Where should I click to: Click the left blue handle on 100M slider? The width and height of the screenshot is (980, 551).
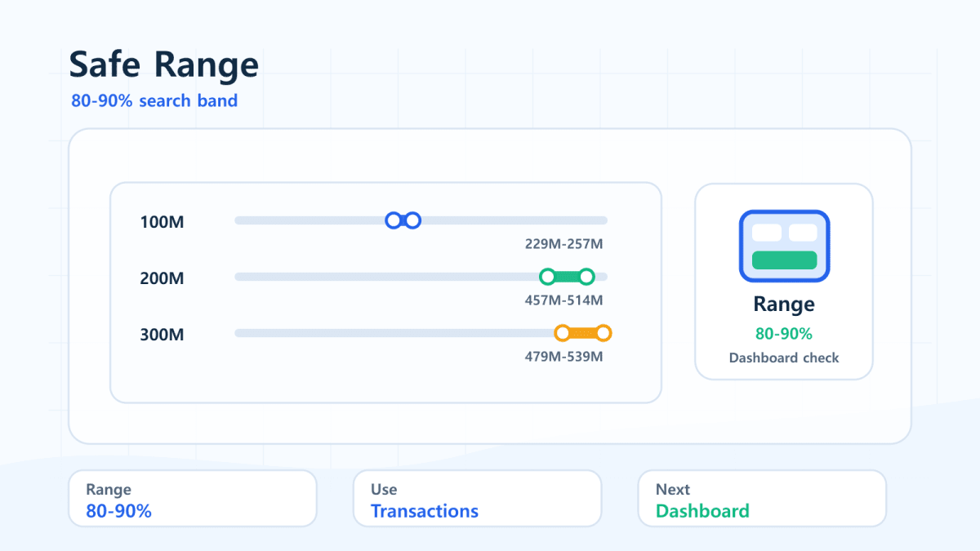tap(394, 220)
